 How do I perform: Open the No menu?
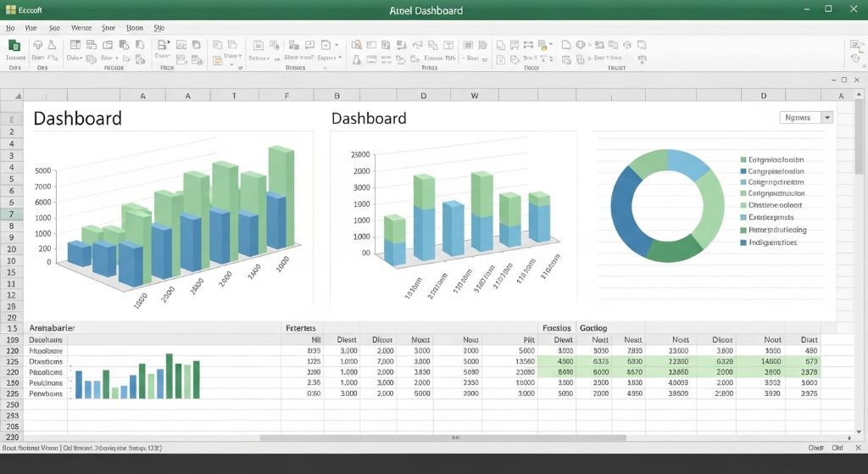(x=10, y=28)
